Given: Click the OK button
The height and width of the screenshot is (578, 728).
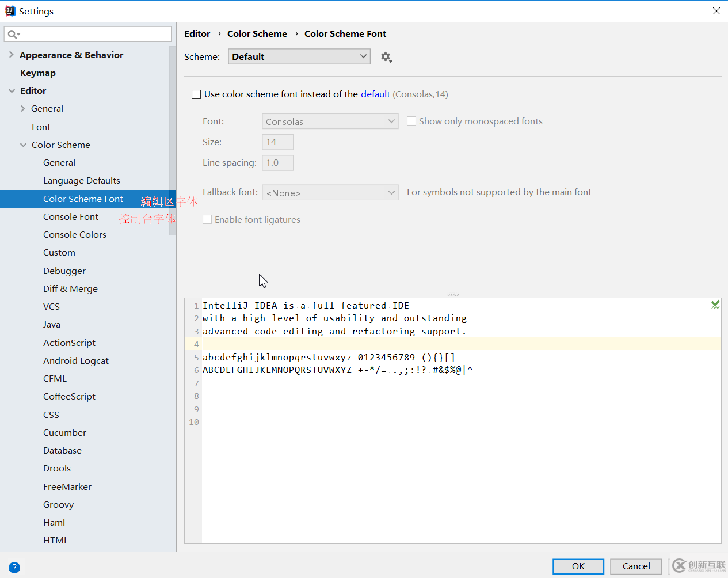Looking at the screenshot, I should (578, 566).
